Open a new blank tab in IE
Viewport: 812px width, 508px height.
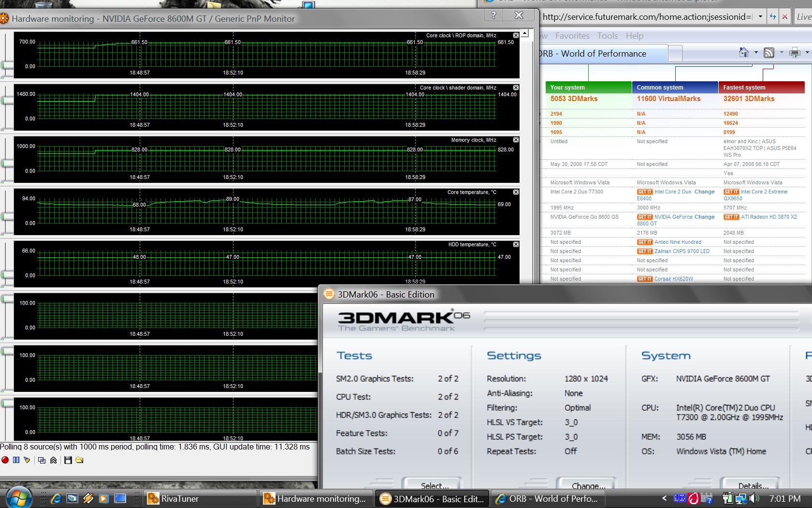coord(675,54)
